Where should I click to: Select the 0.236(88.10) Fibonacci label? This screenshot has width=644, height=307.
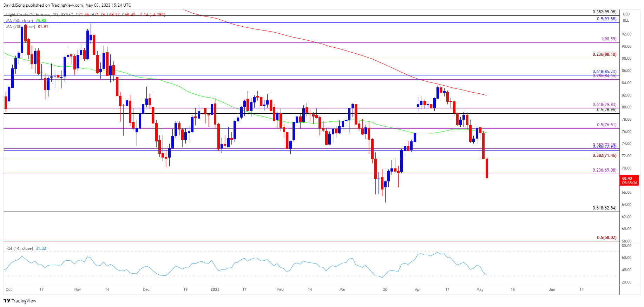pos(604,54)
